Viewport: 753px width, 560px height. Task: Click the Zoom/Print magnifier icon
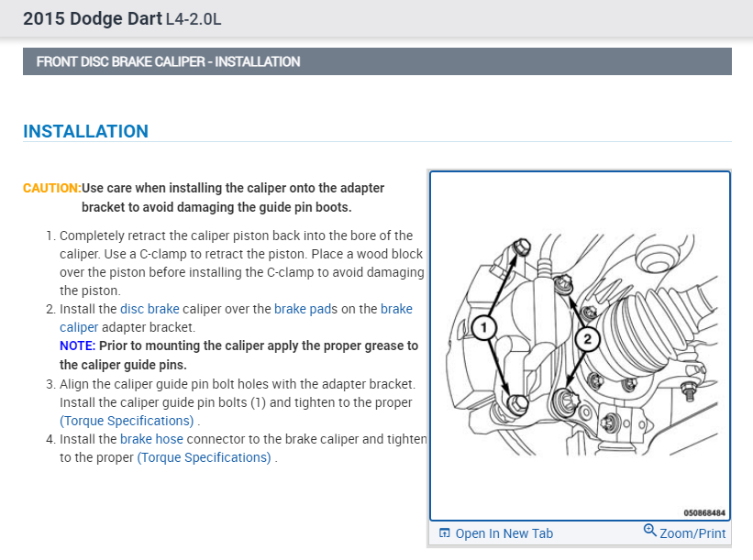649,530
